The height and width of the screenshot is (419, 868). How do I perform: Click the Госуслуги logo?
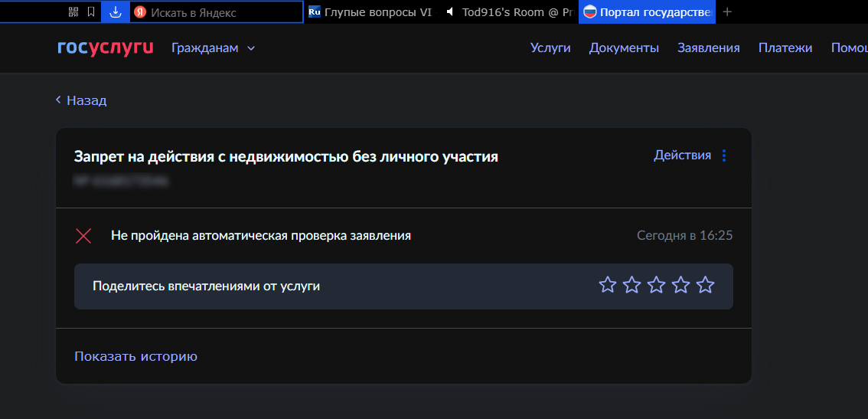[106, 47]
